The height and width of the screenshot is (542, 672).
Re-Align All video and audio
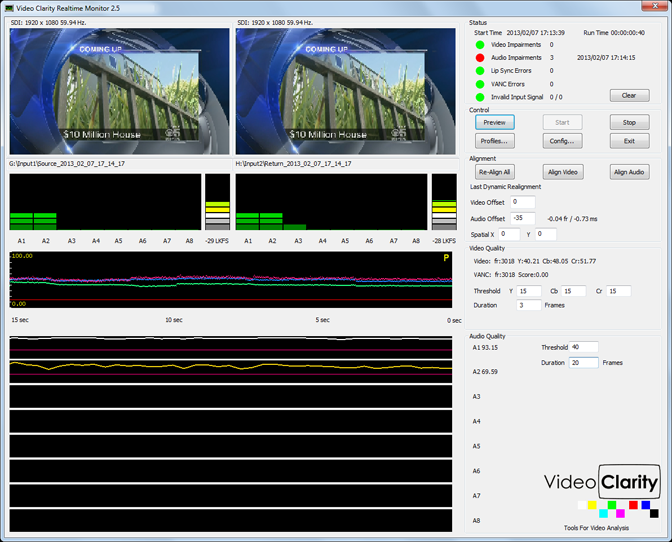click(495, 172)
